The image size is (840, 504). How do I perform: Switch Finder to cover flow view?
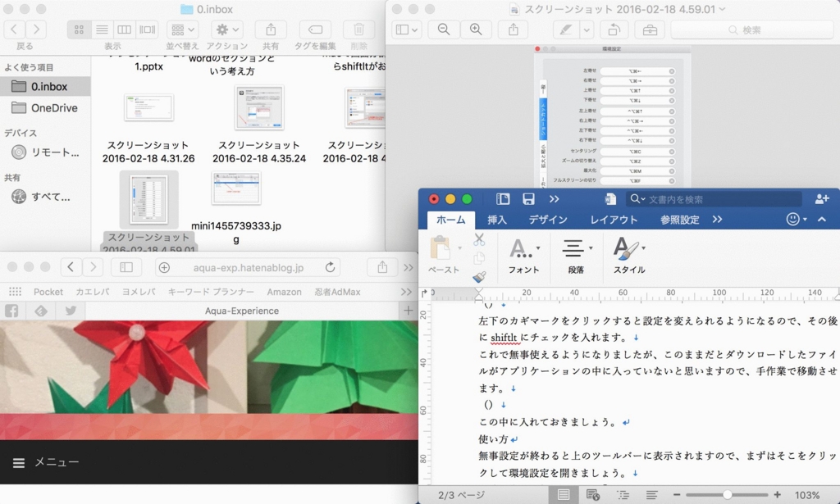pyautogui.click(x=147, y=30)
